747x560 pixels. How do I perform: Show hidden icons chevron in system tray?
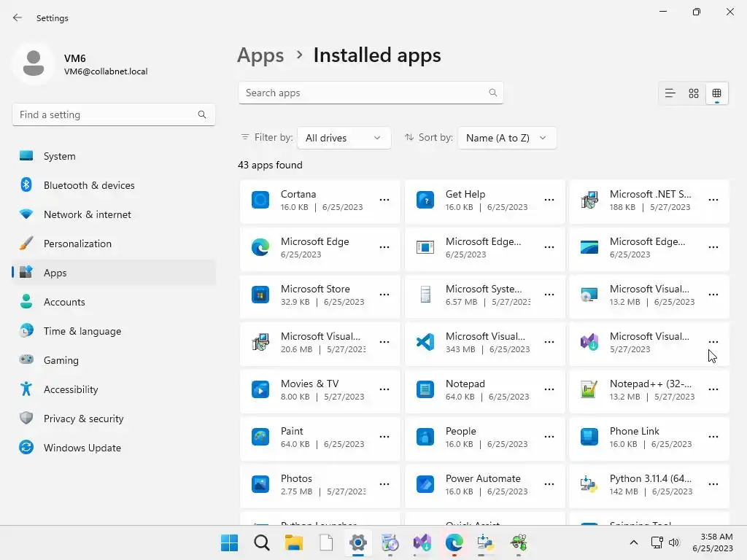(x=634, y=542)
